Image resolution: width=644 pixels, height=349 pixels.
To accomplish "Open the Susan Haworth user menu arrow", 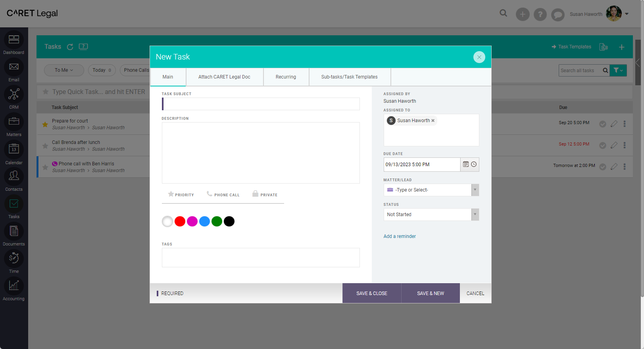I will pyautogui.click(x=627, y=14).
